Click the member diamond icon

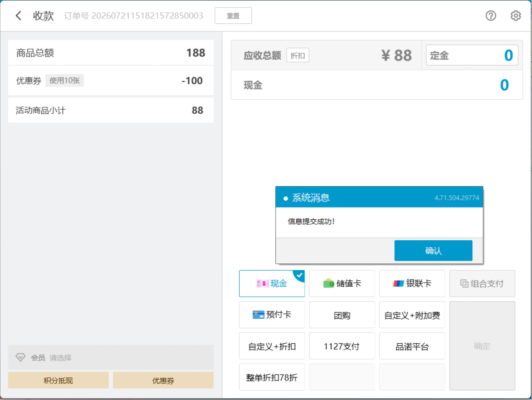pyautogui.click(x=20, y=357)
